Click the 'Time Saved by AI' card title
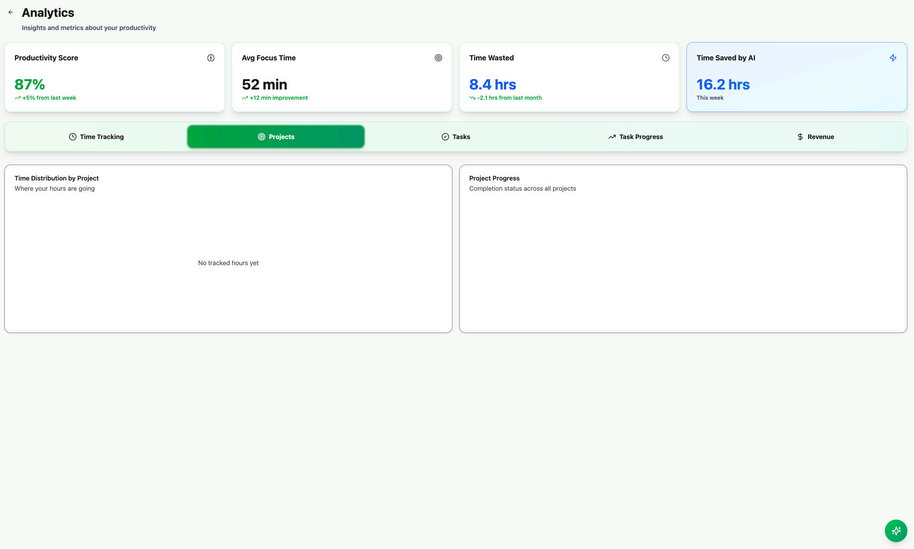 726,58
